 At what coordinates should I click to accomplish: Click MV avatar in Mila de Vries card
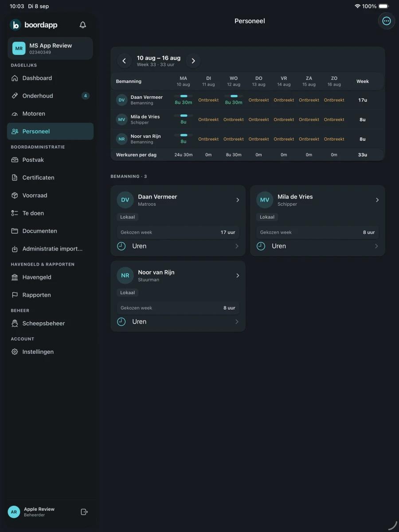tap(265, 200)
